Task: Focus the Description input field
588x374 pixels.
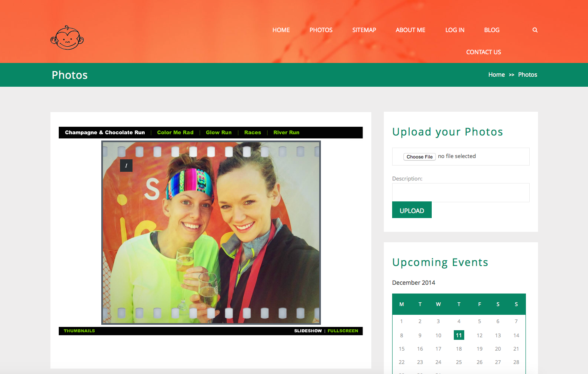Action: pos(461,193)
